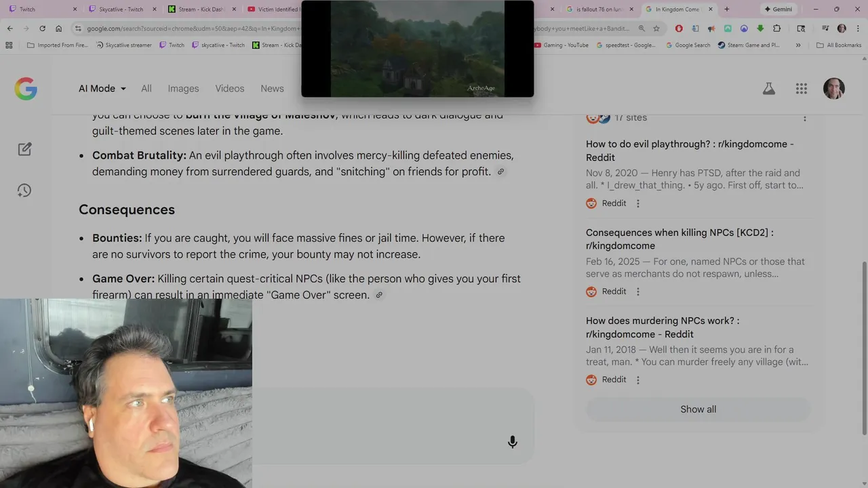Open the Imported From Firefox bookmarks folder
868x488 pixels.
[57, 45]
